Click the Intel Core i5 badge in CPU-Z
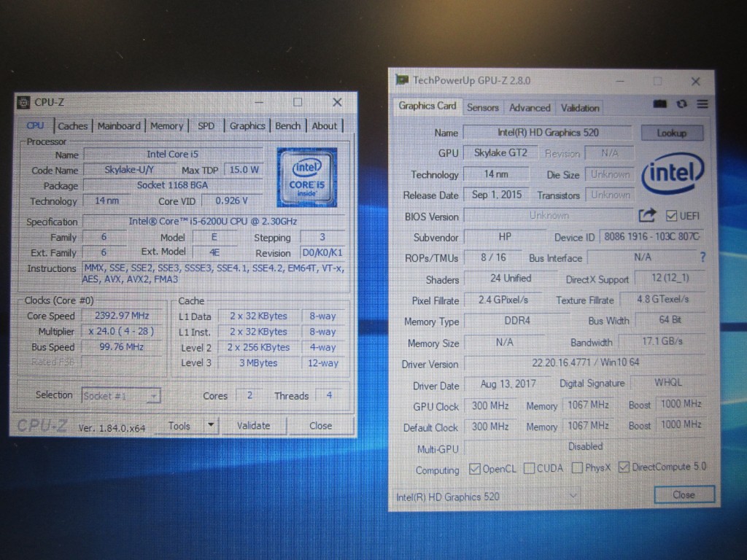747x560 pixels. 306,176
